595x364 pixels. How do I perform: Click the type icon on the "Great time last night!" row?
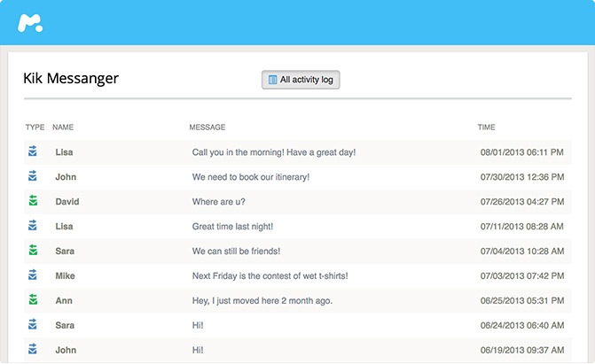click(33, 225)
